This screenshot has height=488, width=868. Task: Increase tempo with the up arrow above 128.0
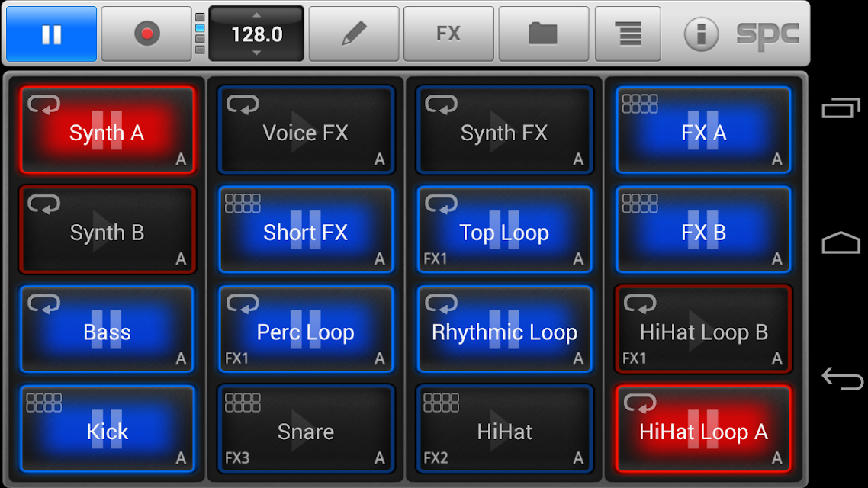(x=256, y=15)
